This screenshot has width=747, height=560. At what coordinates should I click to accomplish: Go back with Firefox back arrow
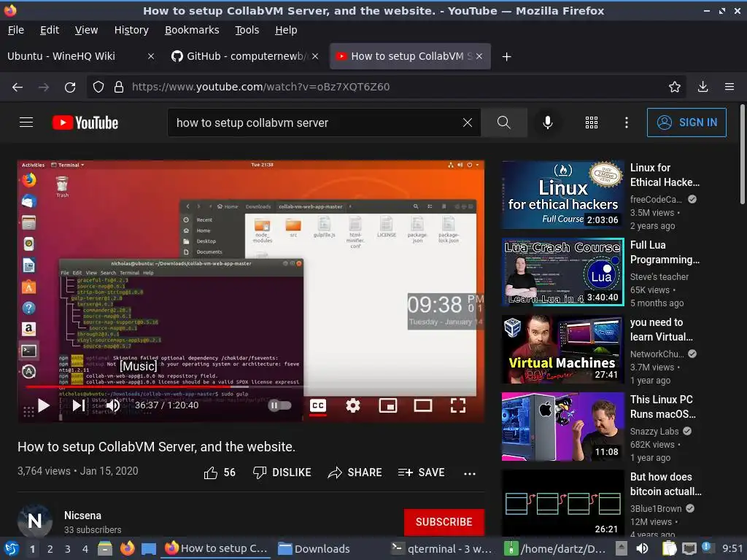18,87
